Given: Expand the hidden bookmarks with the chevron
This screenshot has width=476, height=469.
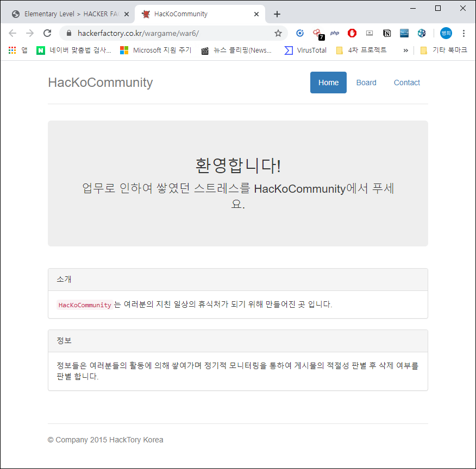Looking at the screenshot, I should pyautogui.click(x=405, y=50).
